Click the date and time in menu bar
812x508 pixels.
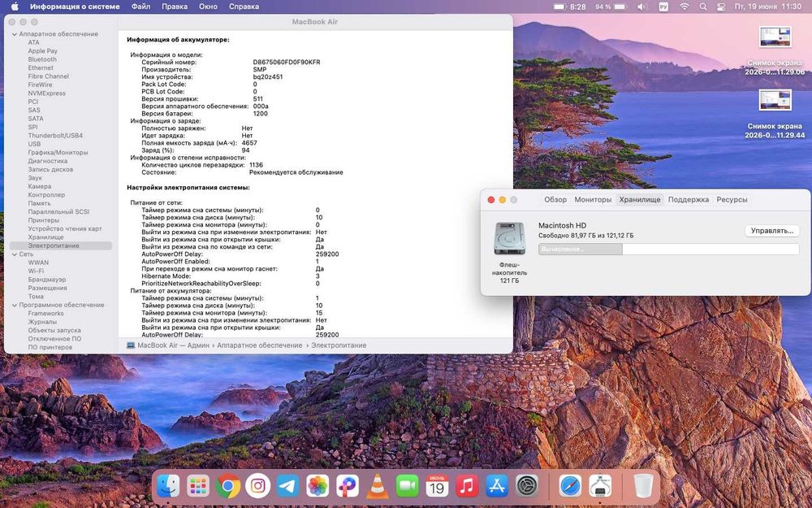[x=767, y=7]
